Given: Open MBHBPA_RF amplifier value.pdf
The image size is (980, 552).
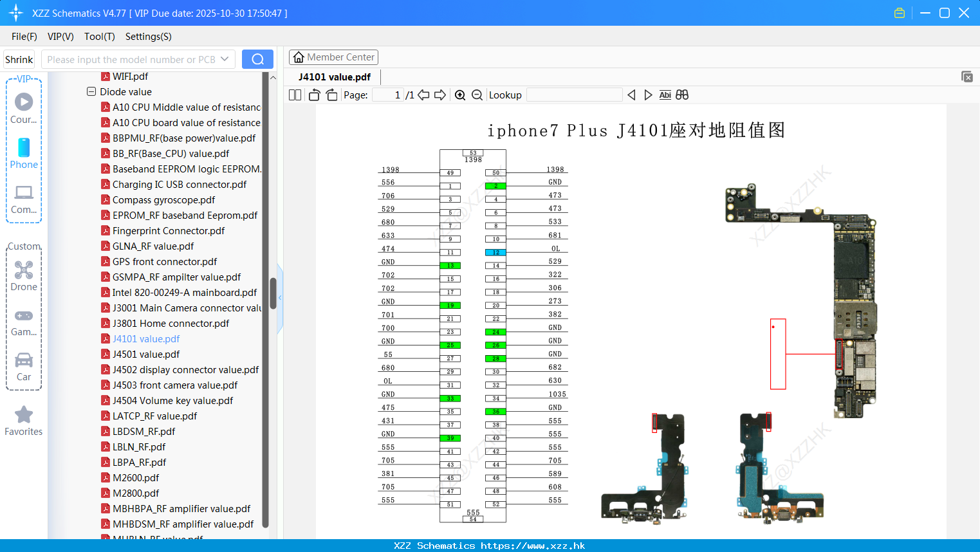Looking at the screenshot, I should [x=181, y=508].
